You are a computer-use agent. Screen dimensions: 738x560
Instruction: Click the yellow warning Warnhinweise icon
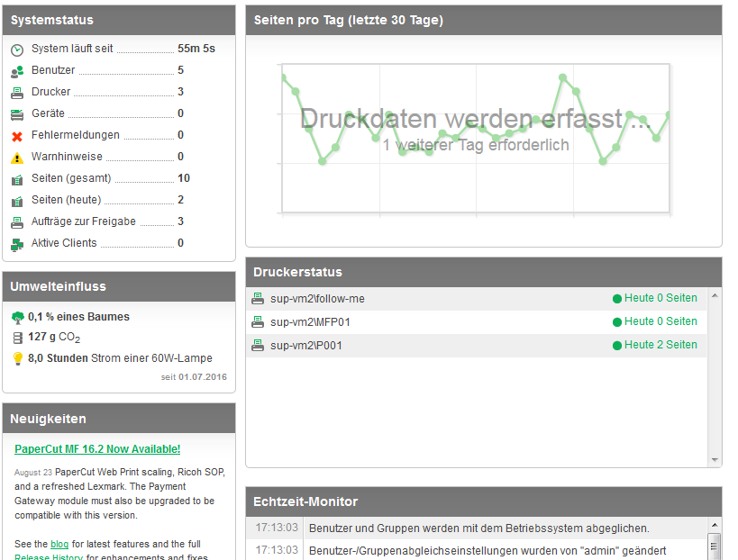pos(17,158)
